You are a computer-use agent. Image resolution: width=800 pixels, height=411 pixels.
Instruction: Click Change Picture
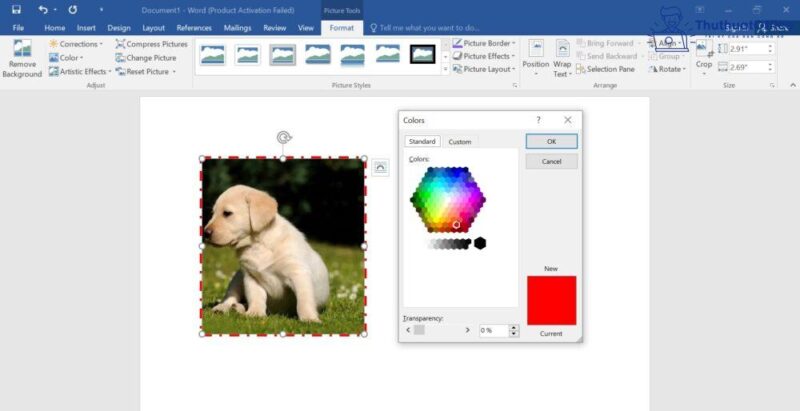pyautogui.click(x=146, y=58)
